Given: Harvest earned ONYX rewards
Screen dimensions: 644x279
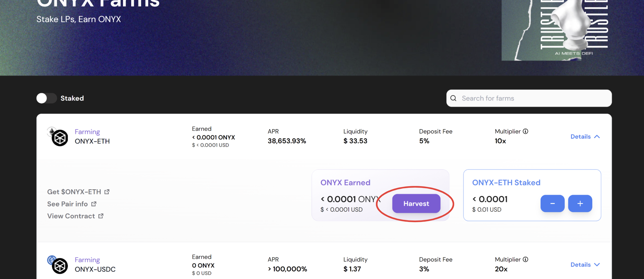Looking at the screenshot, I should [416, 204].
